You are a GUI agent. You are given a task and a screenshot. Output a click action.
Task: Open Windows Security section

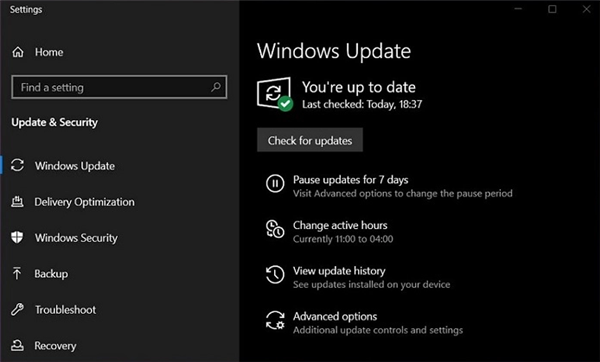[x=76, y=238]
